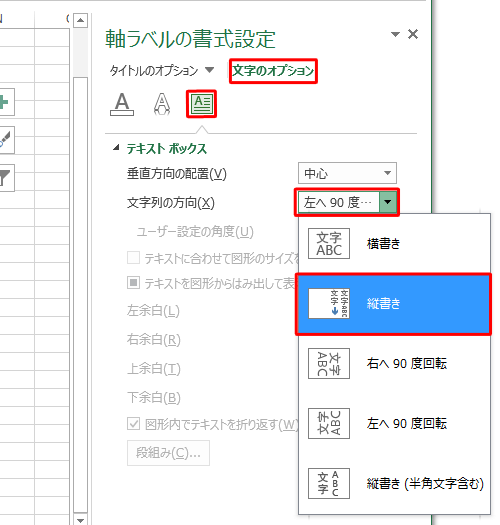Choose 縦書き (半角文字含む) option
Image resolution: width=500 pixels, height=525 pixels.
coord(395,483)
